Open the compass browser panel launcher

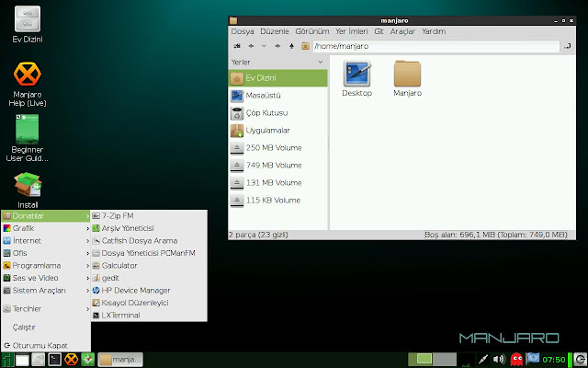(x=88, y=360)
